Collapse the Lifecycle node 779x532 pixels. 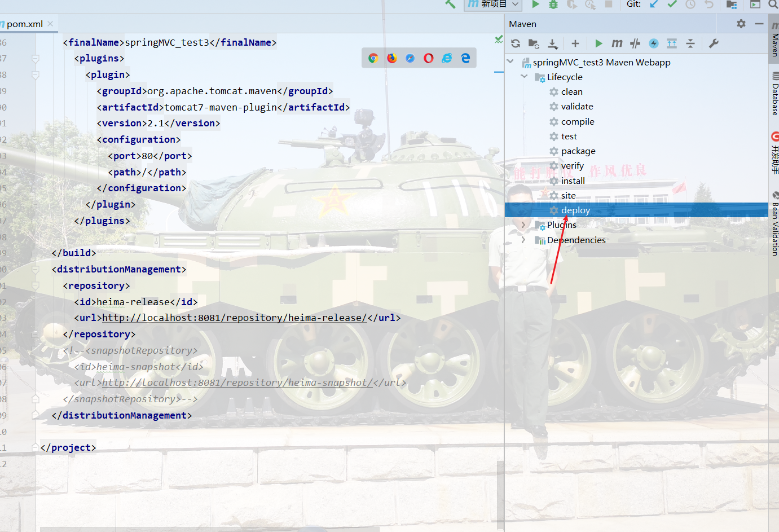[x=524, y=76]
